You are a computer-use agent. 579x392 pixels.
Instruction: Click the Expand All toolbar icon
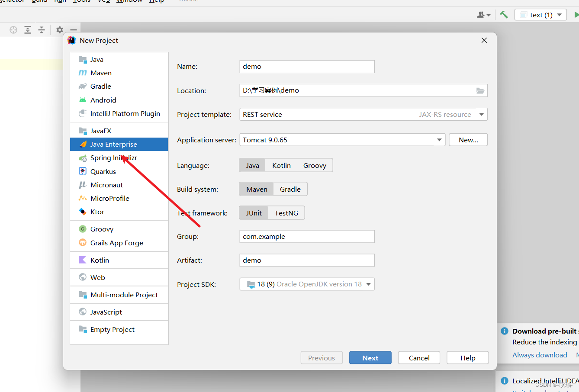pos(28,30)
